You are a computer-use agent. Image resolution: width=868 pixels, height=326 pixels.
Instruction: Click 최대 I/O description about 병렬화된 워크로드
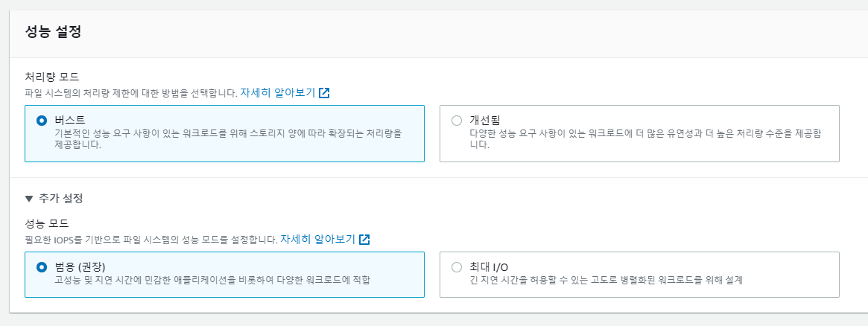point(606,280)
